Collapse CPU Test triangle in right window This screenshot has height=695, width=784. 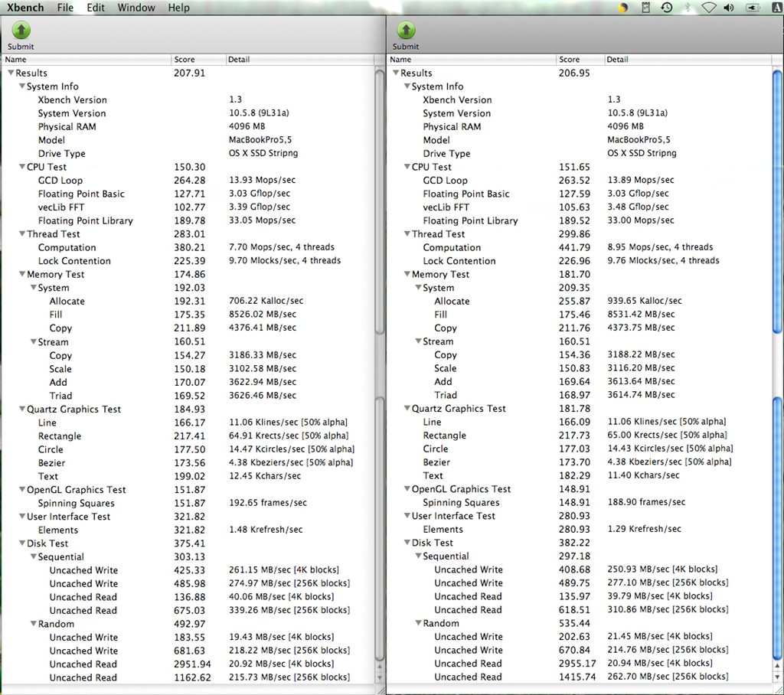[407, 167]
